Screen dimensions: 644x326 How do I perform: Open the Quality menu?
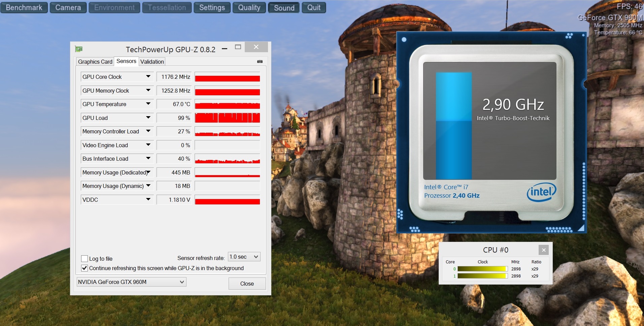[x=249, y=7]
